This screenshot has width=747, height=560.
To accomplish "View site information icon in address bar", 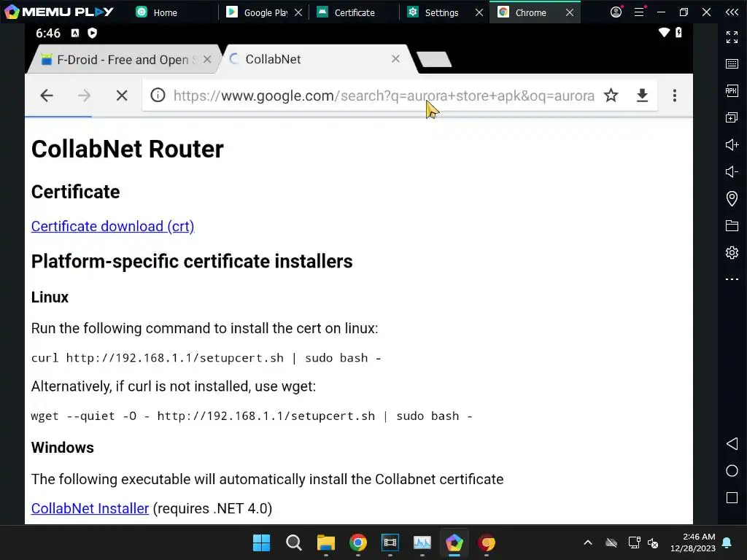I will [158, 96].
